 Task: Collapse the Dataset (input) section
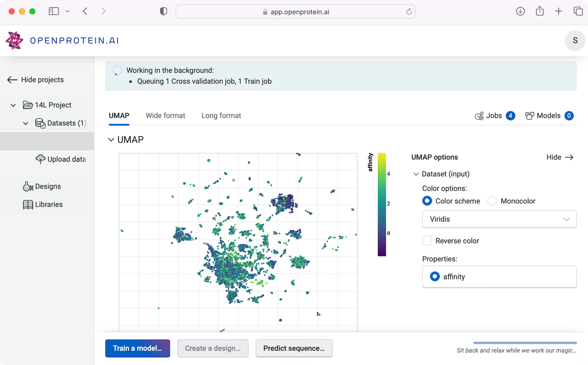[x=416, y=174]
